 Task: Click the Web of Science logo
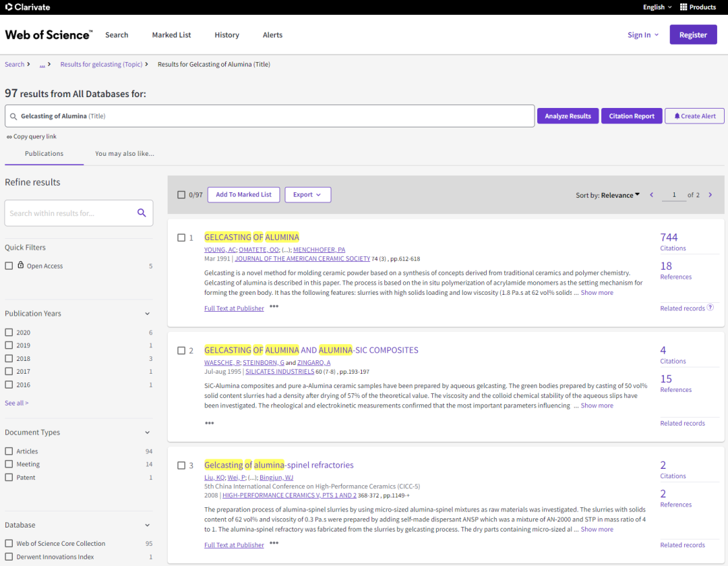49,35
